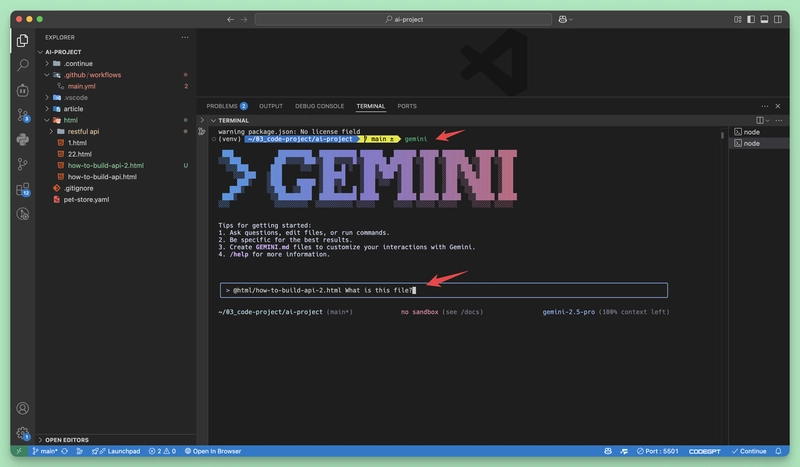
Task: Open notifications bell icon
Action: [x=778, y=451]
